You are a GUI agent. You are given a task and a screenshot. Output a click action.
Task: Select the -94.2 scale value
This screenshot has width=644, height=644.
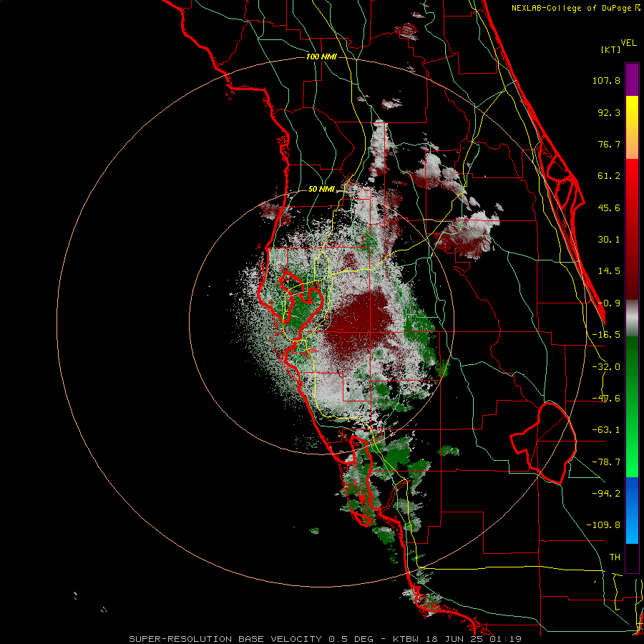click(x=606, y=493)
